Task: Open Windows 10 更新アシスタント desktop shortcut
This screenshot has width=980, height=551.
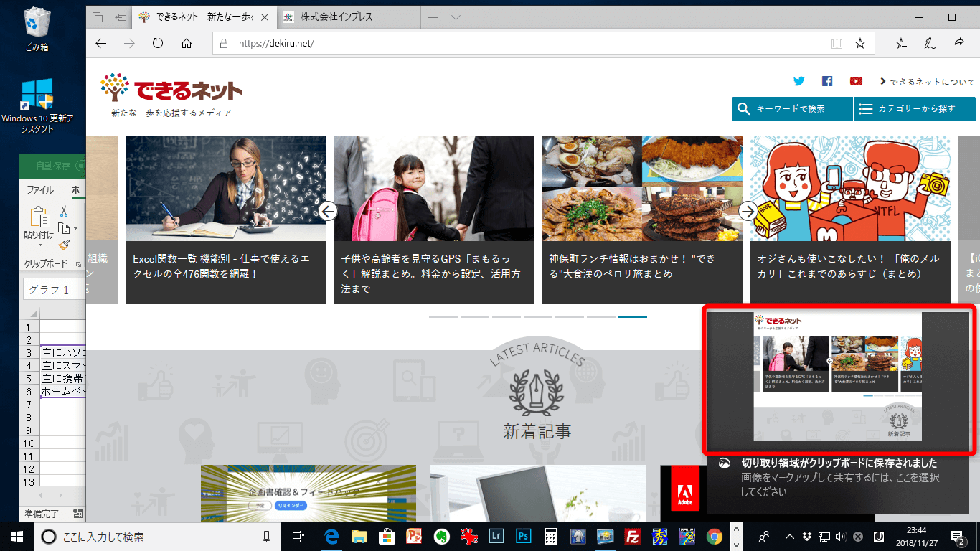Action: (x=37, y=105)
